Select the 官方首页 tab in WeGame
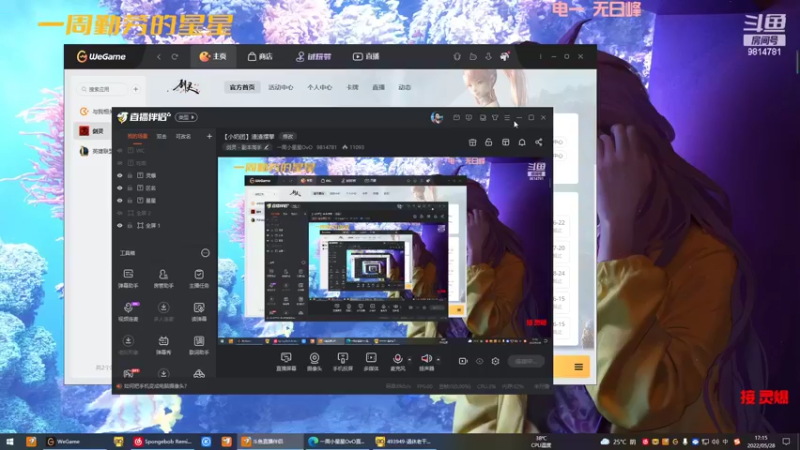This screenshot has height=450, width=800. [242, 87]
